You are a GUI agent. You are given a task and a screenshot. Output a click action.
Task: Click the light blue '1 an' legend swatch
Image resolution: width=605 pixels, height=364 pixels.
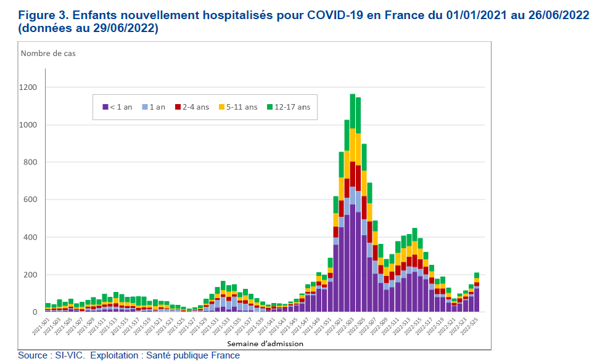(144, 107)
